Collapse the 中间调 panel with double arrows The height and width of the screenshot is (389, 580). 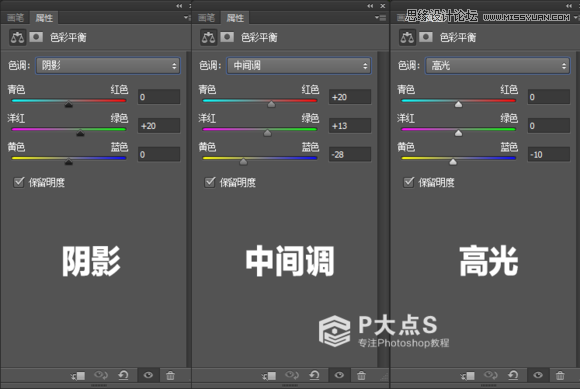click(x=370, y=6)
